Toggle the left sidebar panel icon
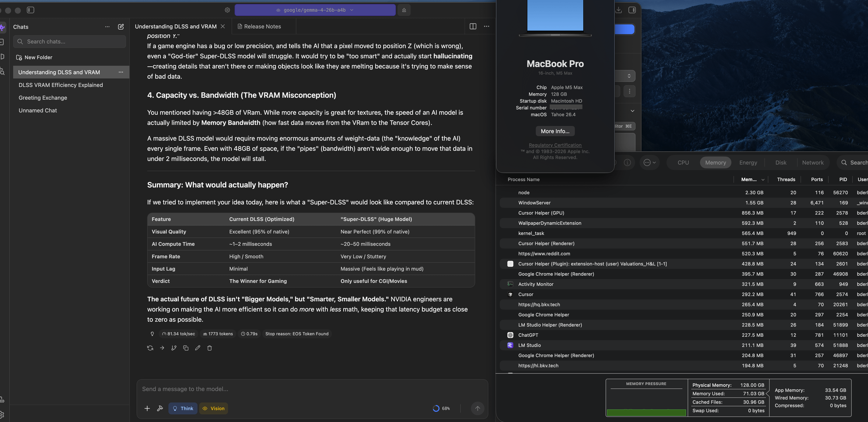The height and width of the screenshot is (422, 868). 31,10
